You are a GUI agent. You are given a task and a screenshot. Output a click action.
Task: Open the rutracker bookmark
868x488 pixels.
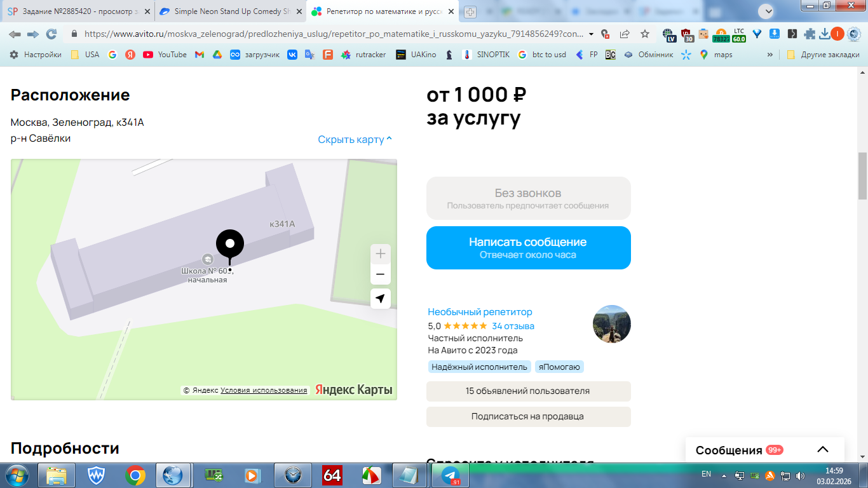363,55
